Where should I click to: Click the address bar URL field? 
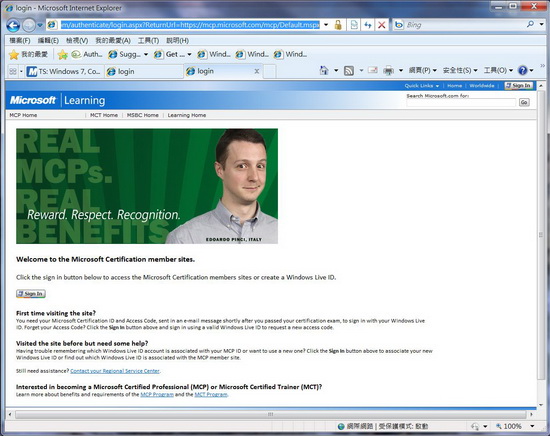[190, 25]
